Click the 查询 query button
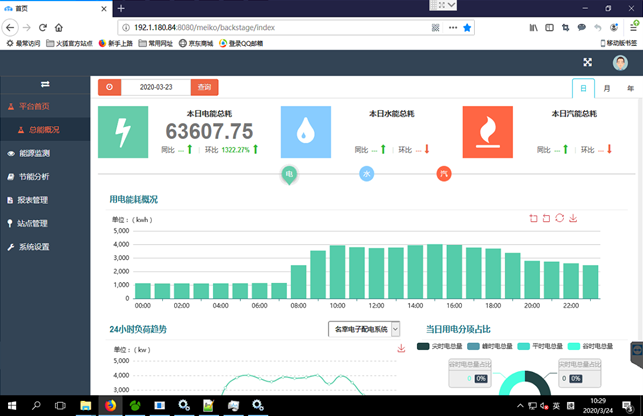Screen dimensions: 643x416 pyautogui.click(x=204, y=87)
